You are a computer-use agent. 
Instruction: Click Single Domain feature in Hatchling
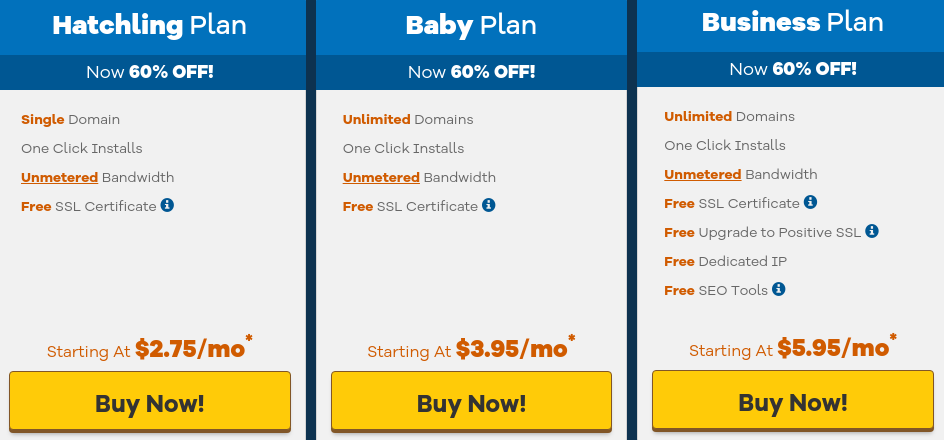[x=70, y=119]
